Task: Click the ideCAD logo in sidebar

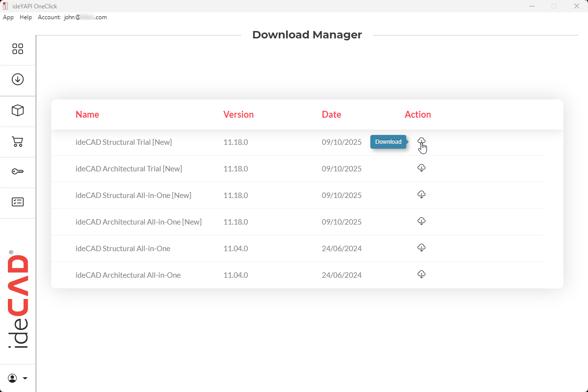Action: click(x=18, y=299)
